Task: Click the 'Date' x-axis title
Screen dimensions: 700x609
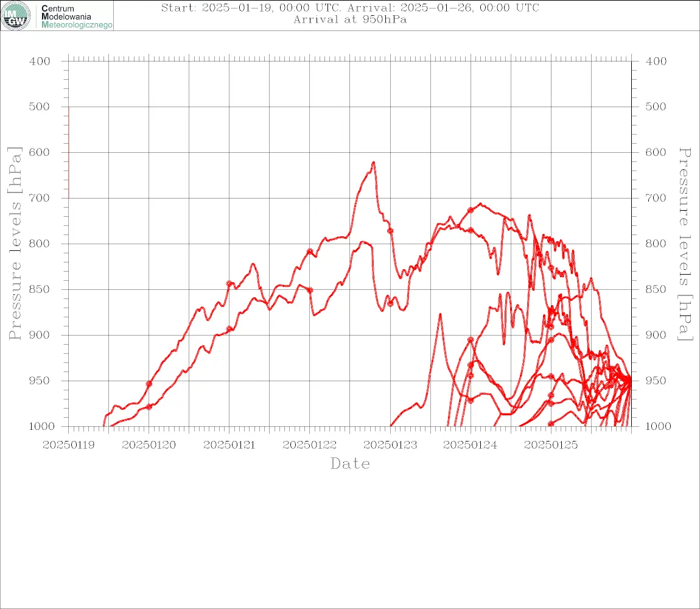Action: click(351, 464)
